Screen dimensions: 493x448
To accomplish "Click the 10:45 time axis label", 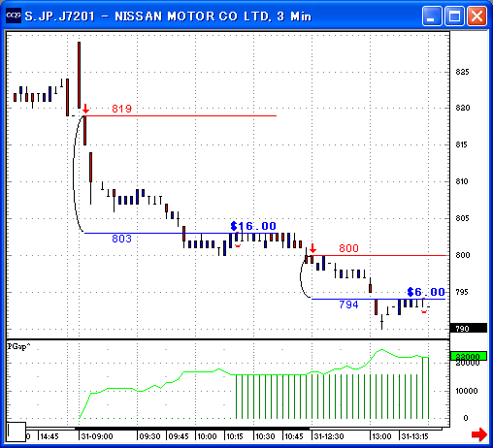I will pos(294,436).
